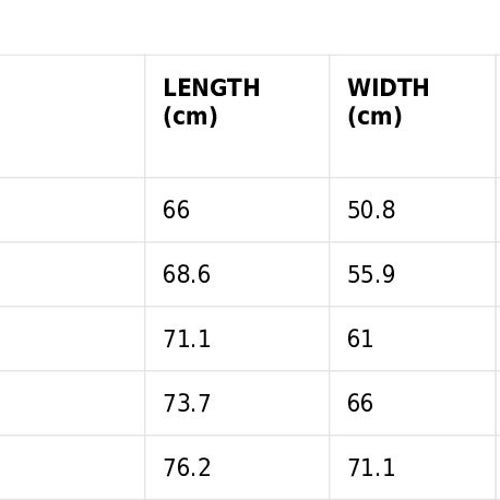Click the (cm) text under WIDTH
The image size is (500, 500).
[x=375, y=117]
